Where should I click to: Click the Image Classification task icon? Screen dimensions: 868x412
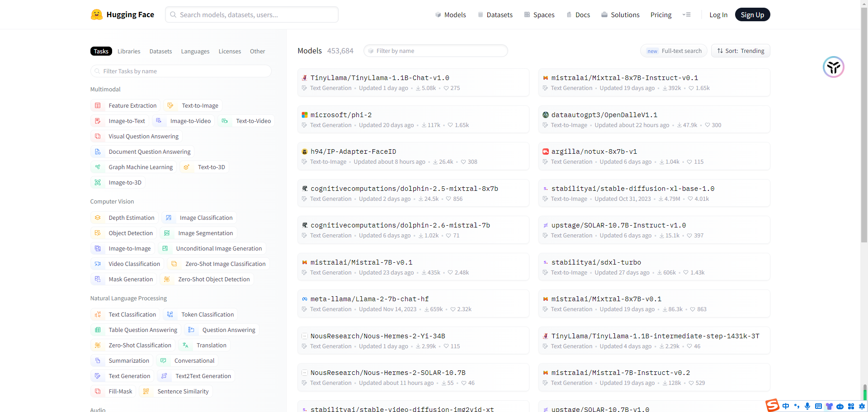pos(169,218)
